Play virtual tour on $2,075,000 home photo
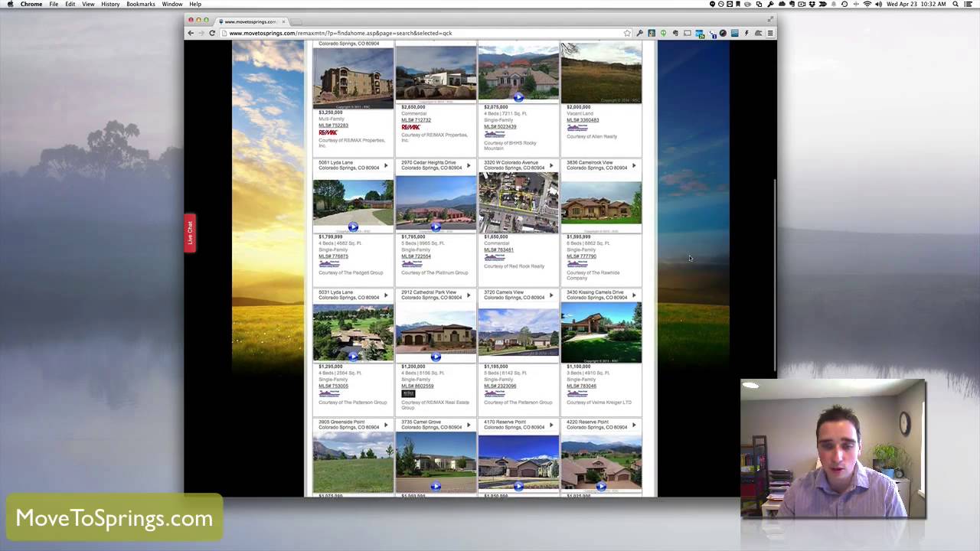Image resolution: width=980 pixels, height=551 pixels. pyautogui.click(x=518, y=97)
